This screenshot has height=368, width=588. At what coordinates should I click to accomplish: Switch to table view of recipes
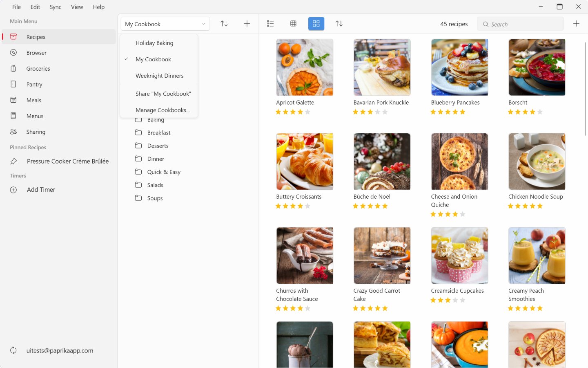pos(293,24)
